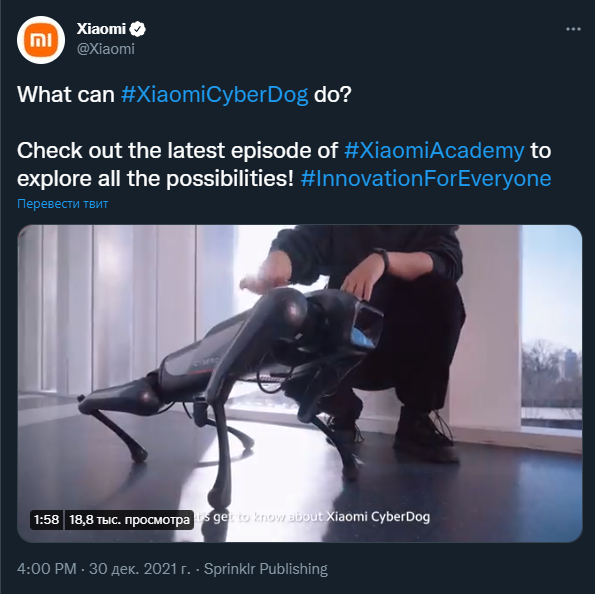Open the 4:00 PM tweet timestamp link
Screen dimensions: 595x594
point(47,569)
